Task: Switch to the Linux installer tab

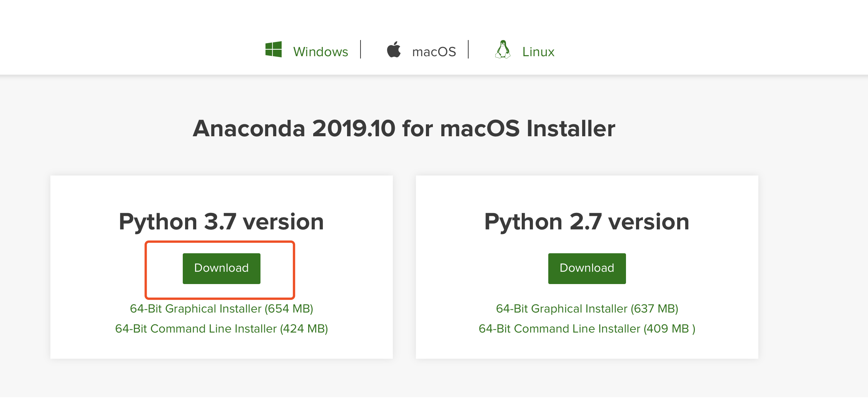Action: coord(537,50)
